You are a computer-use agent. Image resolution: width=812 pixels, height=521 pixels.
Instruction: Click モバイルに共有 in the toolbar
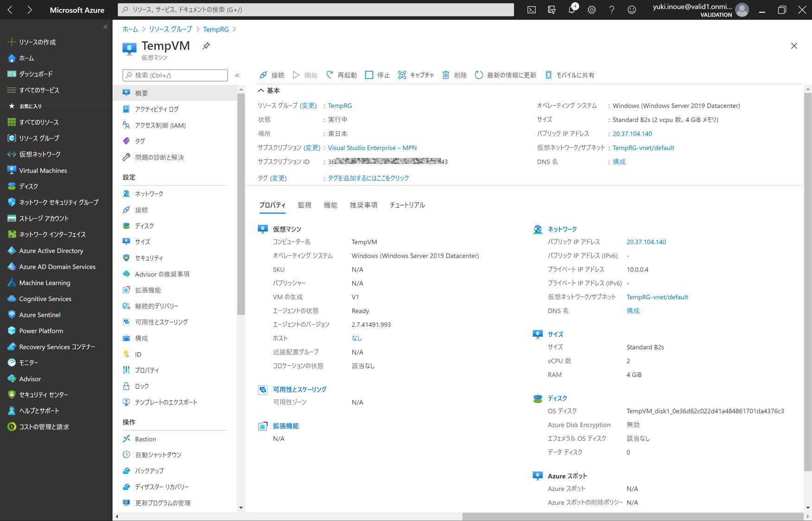click(x=570, y=75)
